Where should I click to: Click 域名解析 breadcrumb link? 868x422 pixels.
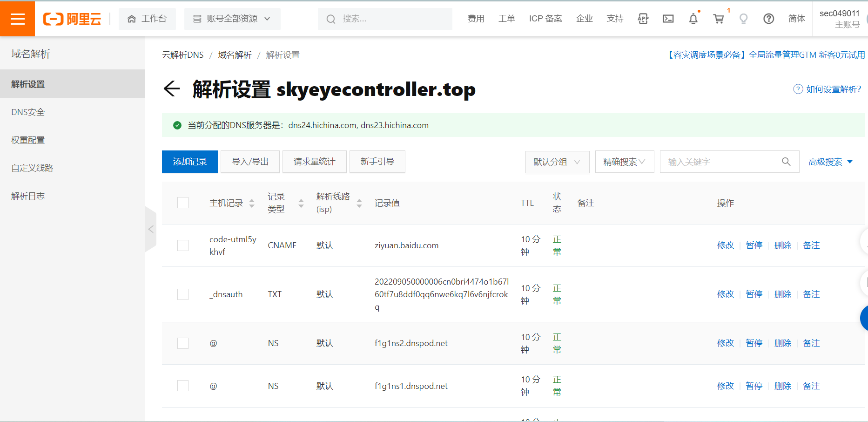[235, 55]
